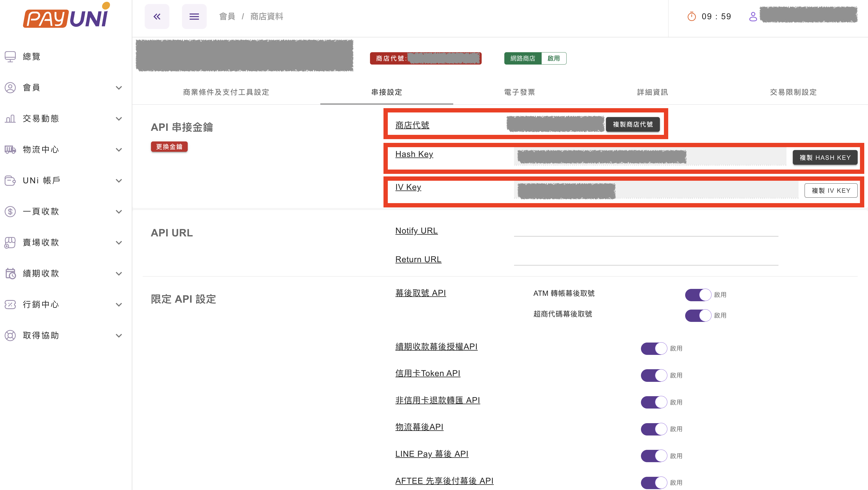Click the 複製 HASH KEY button

point(825,157)
